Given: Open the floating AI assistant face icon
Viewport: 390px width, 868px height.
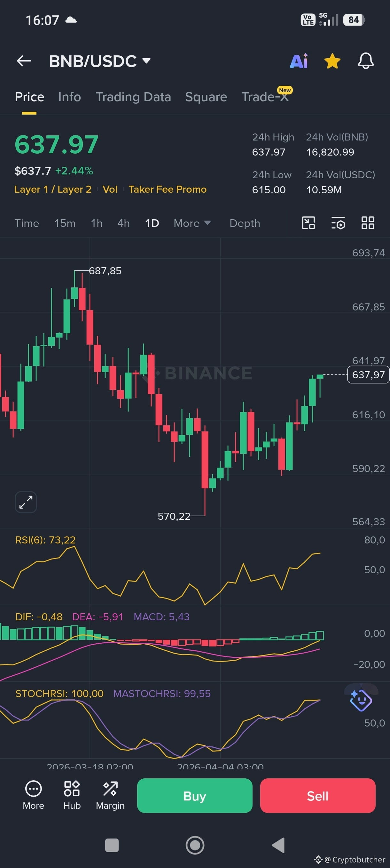Looking at the screenshot, I should pos(361,700).
